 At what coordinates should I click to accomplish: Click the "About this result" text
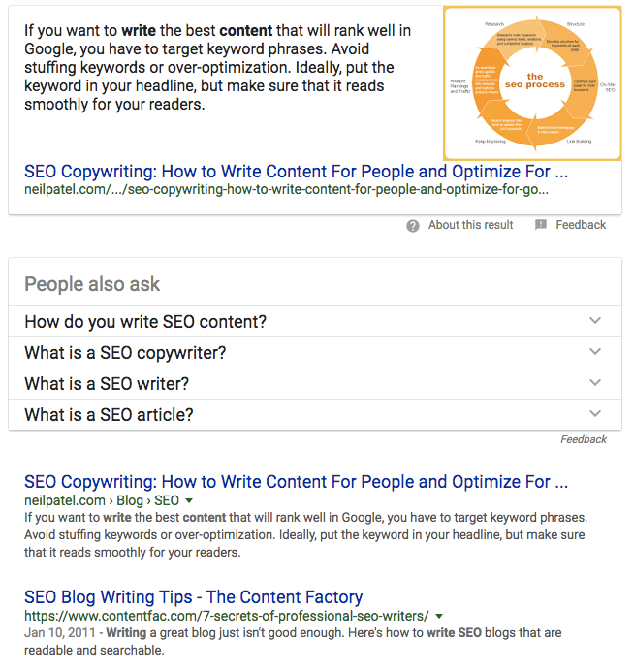(470, 225)
